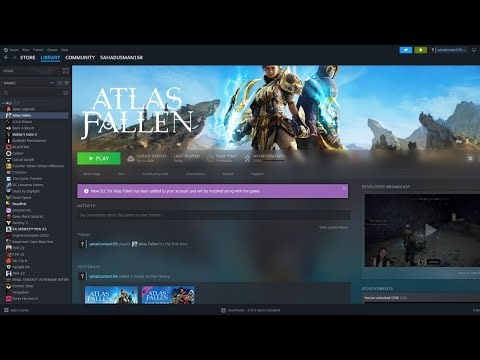Click the Apex Legends game icon

pyautogui.click(x=9, y=109)
